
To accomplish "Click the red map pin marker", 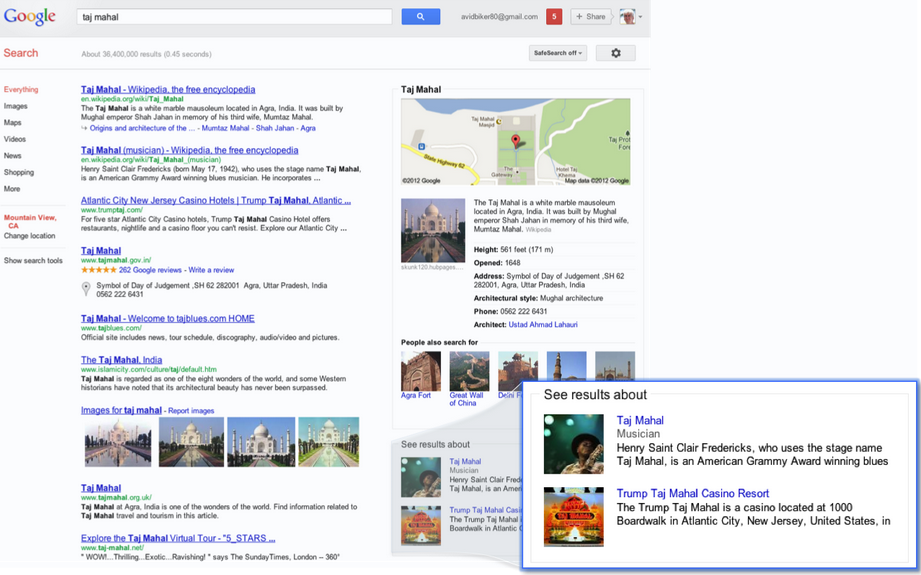I will (516, 142).
